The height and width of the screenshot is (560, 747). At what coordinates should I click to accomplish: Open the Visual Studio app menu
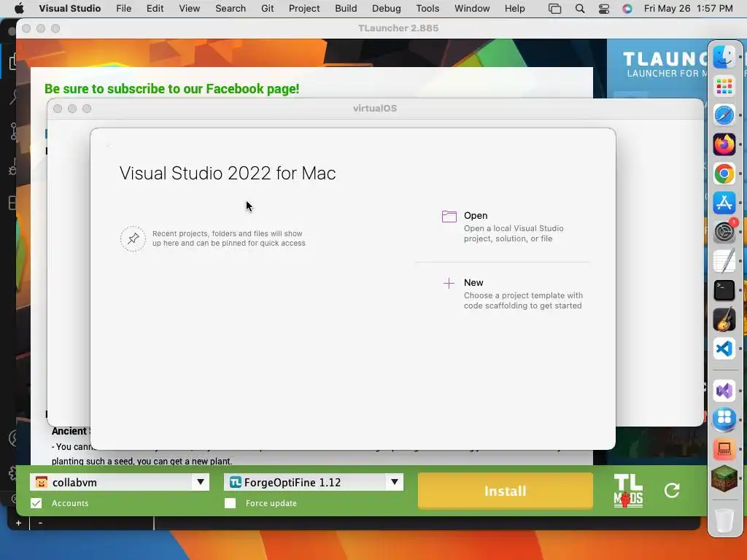point(69,9)
